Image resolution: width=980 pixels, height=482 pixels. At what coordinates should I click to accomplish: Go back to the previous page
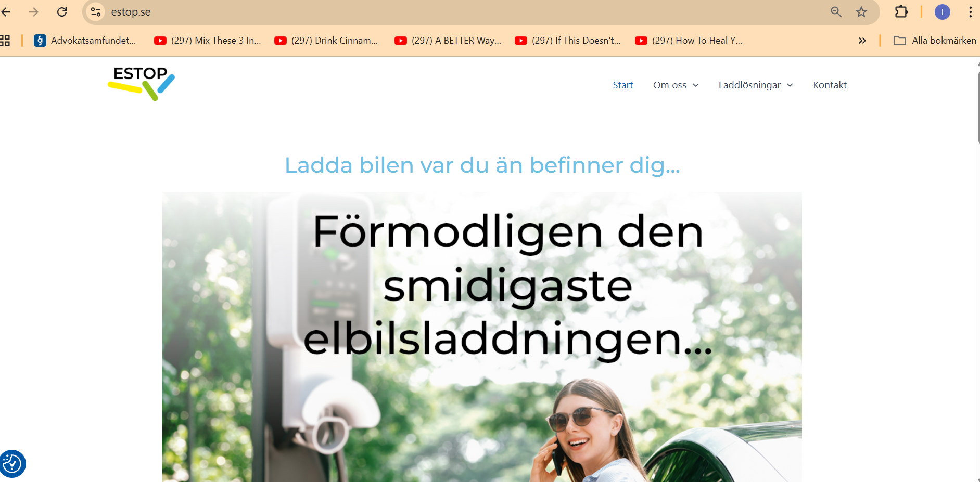(6, 12)
